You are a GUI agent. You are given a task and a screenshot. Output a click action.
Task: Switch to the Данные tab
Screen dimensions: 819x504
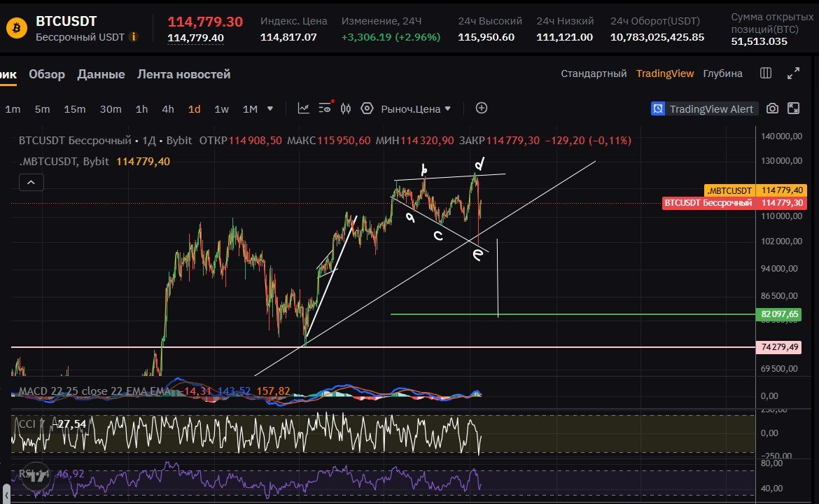click(101, 74)
